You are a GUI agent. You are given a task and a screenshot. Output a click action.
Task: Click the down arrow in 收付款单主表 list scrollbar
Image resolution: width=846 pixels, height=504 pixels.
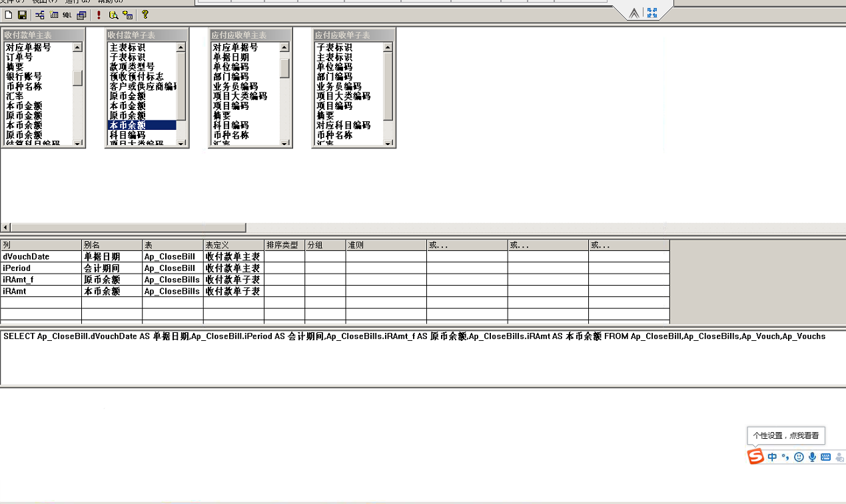pyautogui.click(x=78, y=142)
